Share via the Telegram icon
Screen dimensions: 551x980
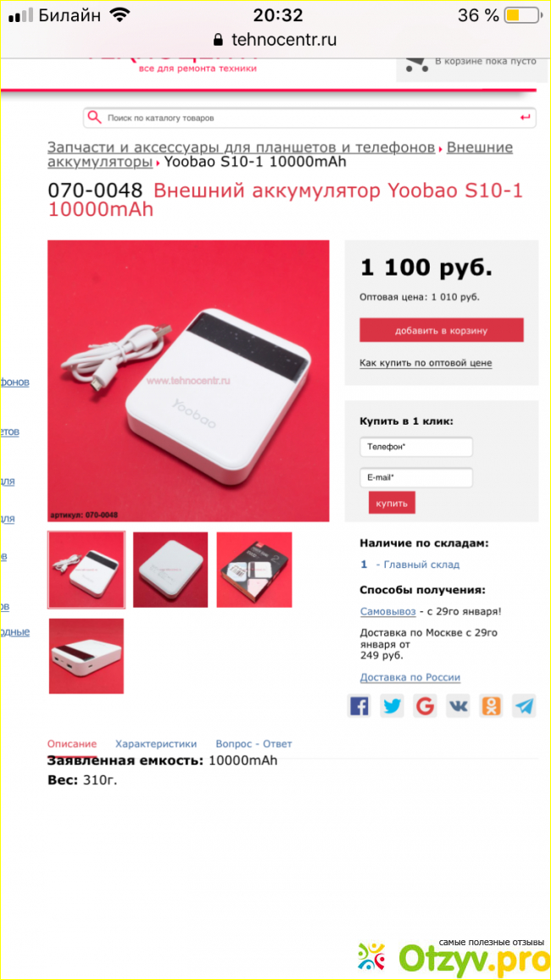[x=524, y=705]
